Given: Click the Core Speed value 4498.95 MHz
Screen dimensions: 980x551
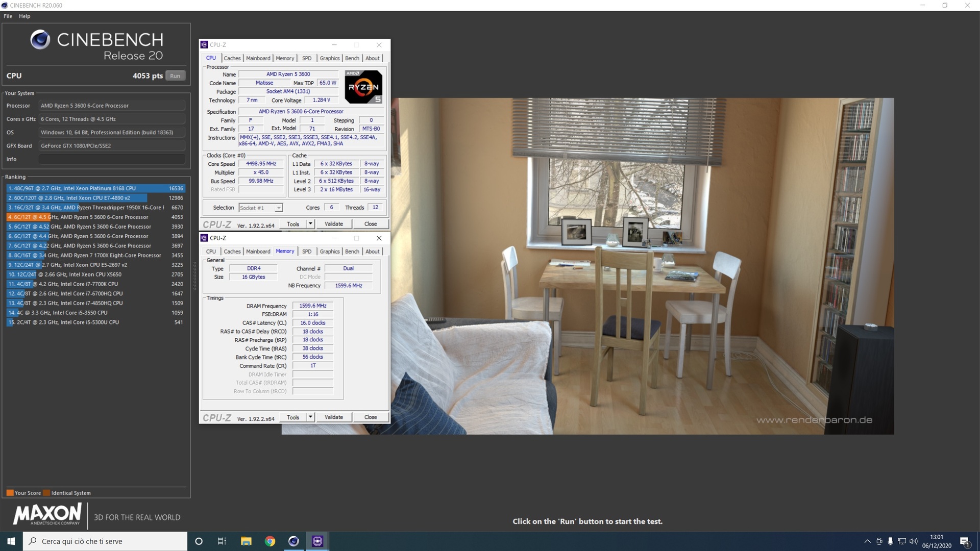Looking at the screenshot, I should [x=261, y=164].
